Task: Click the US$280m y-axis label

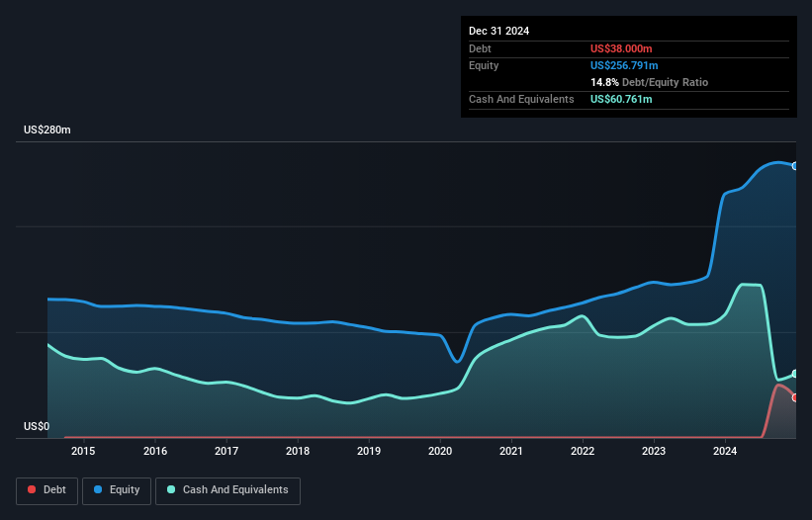Action: 47,130
